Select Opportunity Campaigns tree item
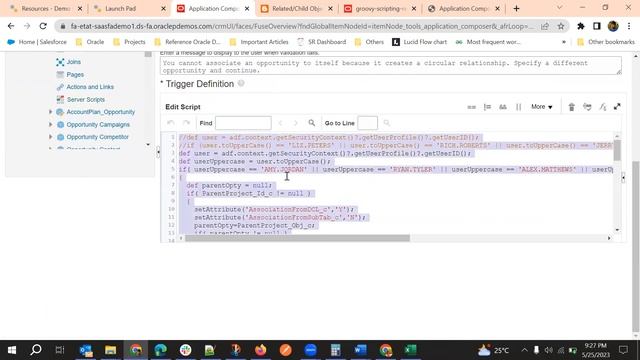Viewport: 640px width, 360px height. pyautogui.click(x=98, y=124)
